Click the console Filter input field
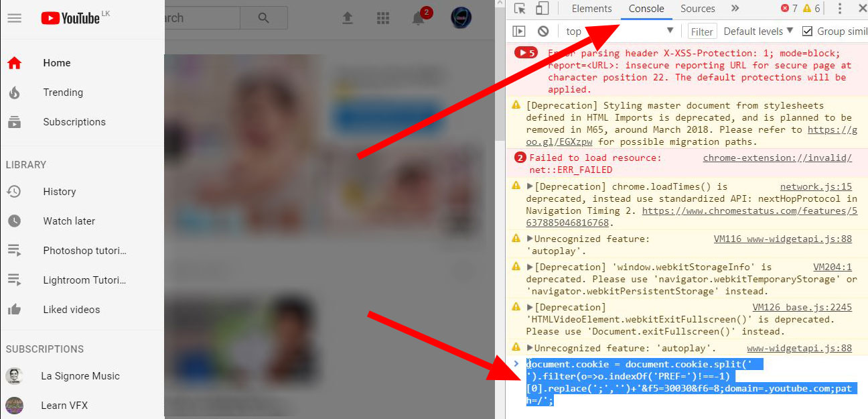The height and width of the screenshot is (419, 868). [701, 31]
